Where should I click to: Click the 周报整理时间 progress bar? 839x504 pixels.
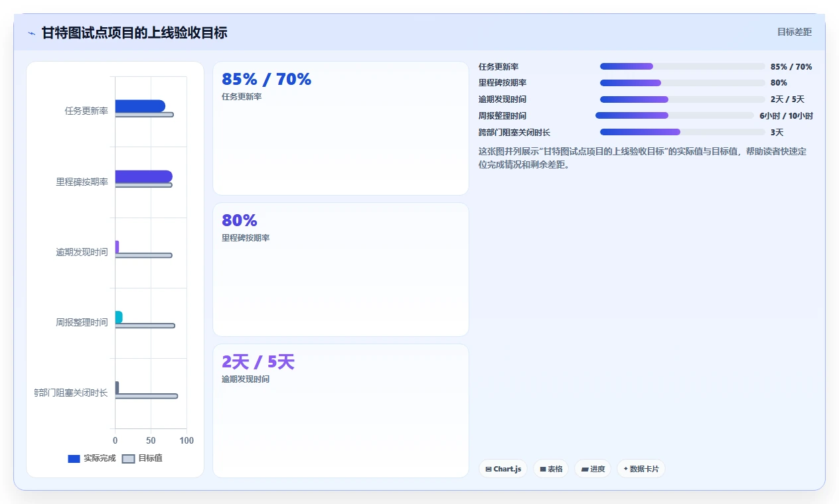675,115
